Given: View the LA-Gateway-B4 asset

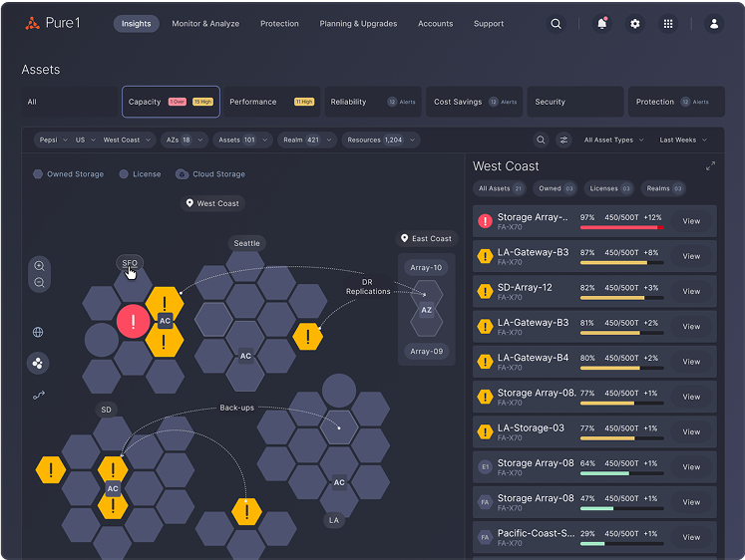Looking at the screenshot, I should pyautogui.click(x=691, y=362).
